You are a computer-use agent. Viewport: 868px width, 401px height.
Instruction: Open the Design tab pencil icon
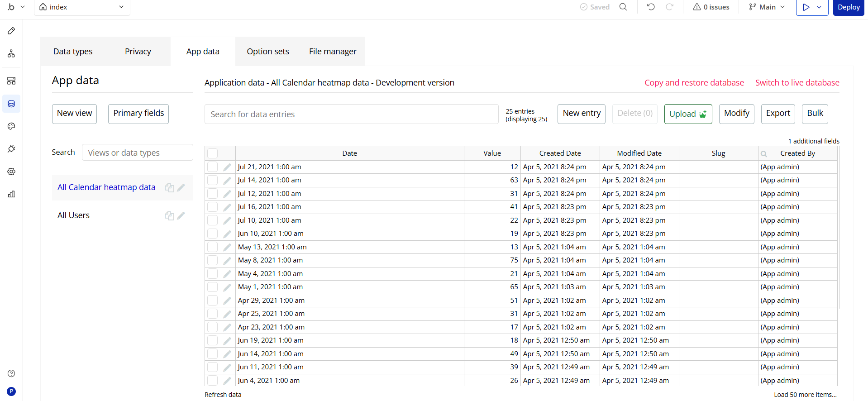pyautogui.click(x=11, y=31)
